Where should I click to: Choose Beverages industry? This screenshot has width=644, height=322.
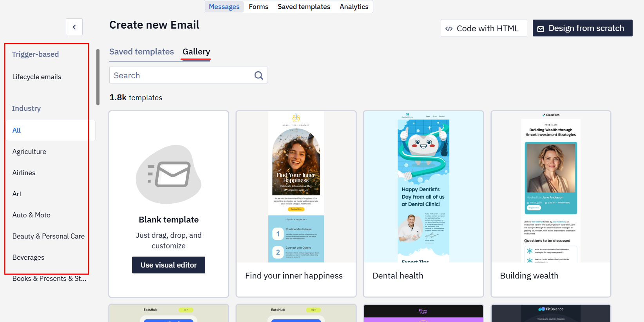28,257
